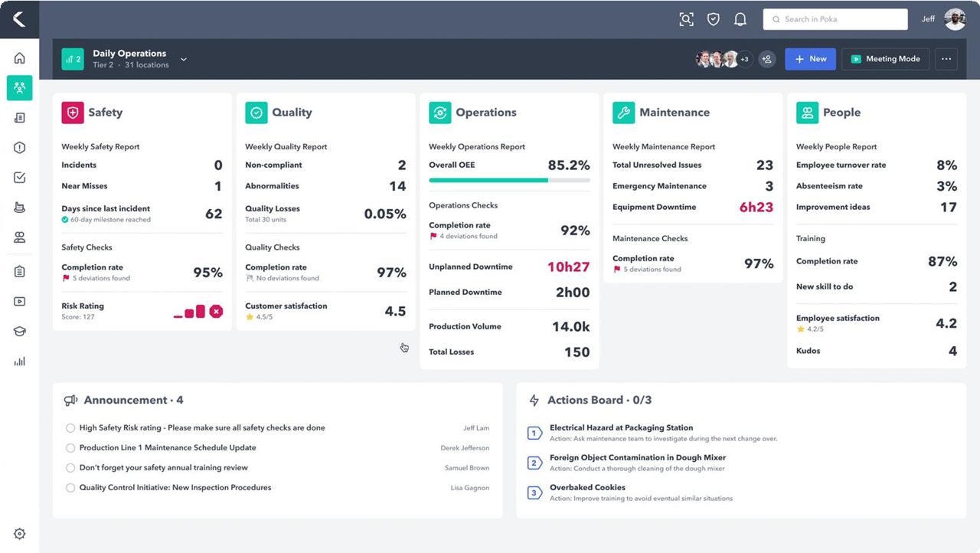The width and height of the screenshot is (980, 553).
Task: Click the Equipment Downtime 6h23 value
Action: (x=756, y=207)
